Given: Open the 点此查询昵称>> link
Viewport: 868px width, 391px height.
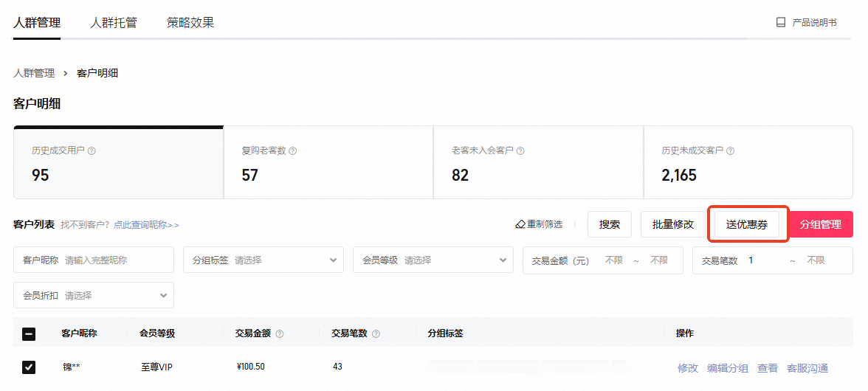Looking at the screenshot, I should [x=147, y=225].
